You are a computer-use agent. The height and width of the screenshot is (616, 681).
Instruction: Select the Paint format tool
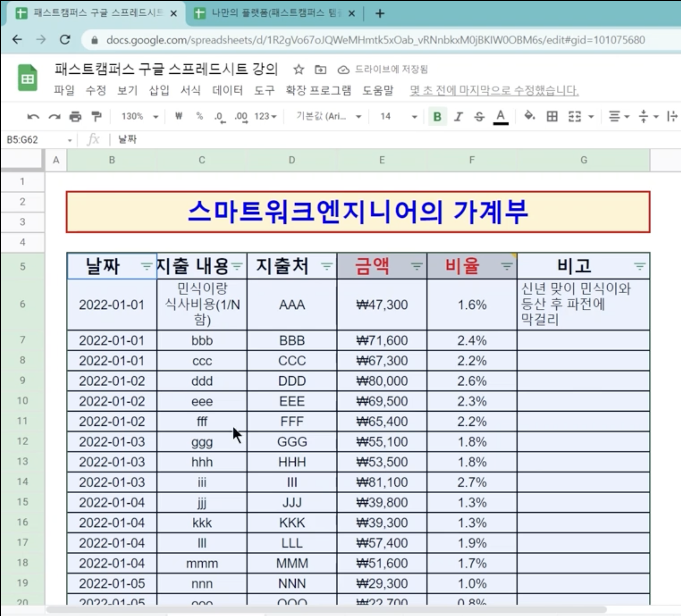pos(97,117)
